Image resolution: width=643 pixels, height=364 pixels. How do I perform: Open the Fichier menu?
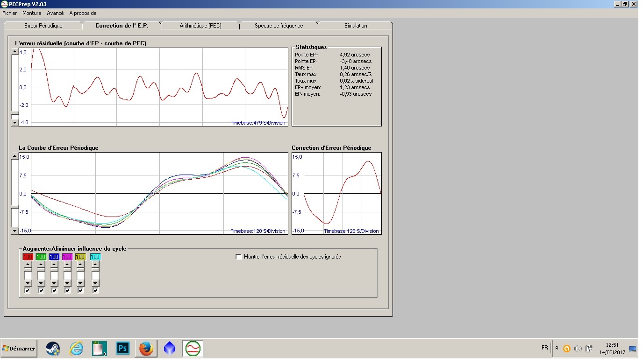[10, 13]
